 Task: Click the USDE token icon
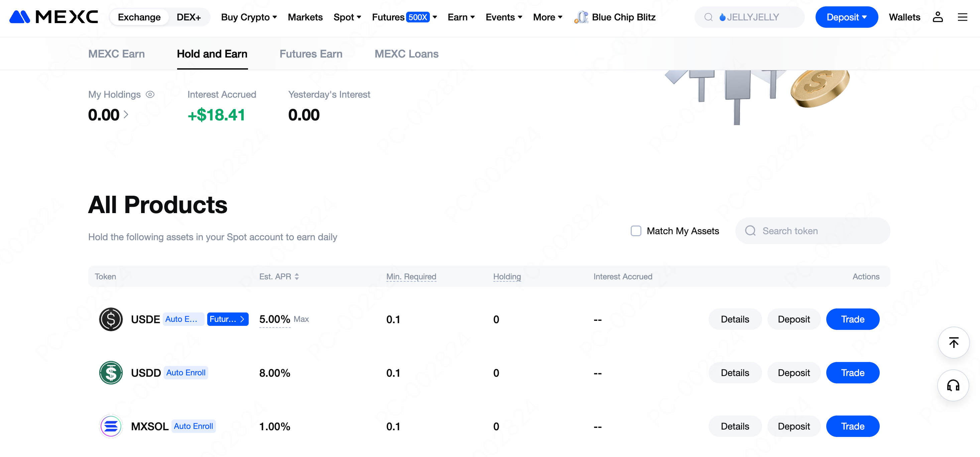[111, 319]
